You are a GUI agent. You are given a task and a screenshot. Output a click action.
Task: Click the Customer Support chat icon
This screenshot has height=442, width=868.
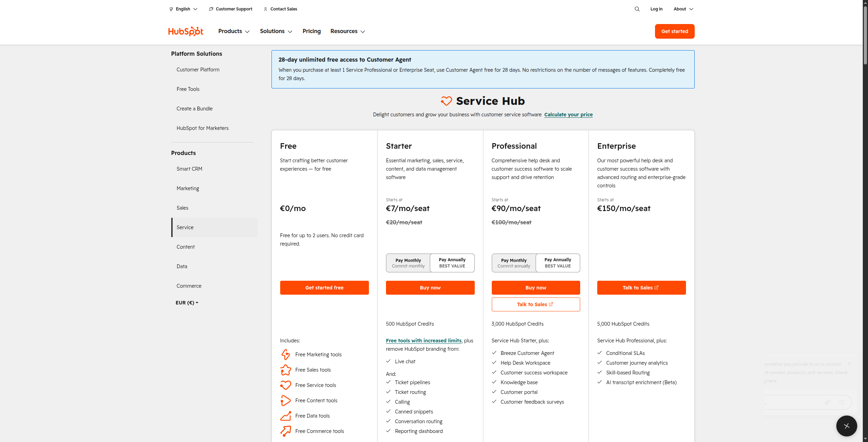pos(211,9)
